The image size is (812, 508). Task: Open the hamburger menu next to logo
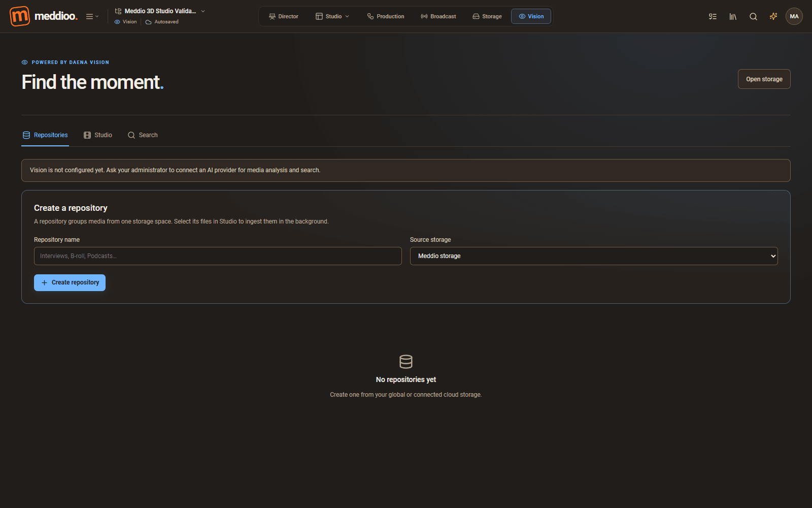tap(92, 16)
